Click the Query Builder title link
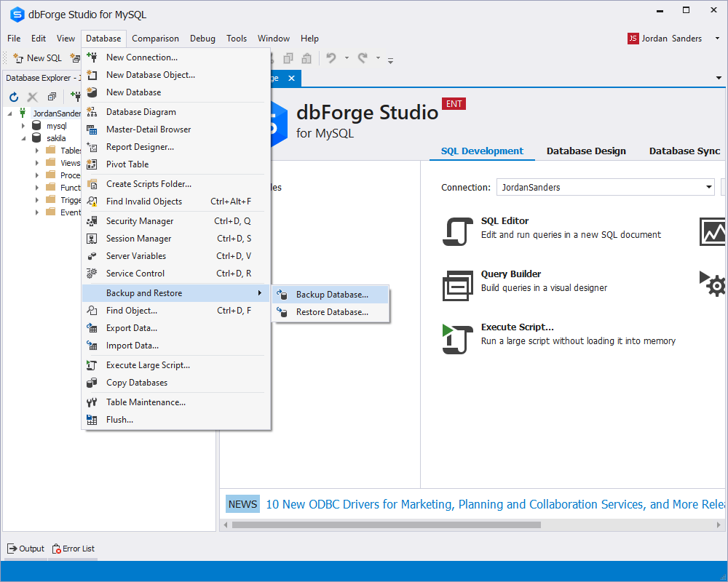 point(511,274)
